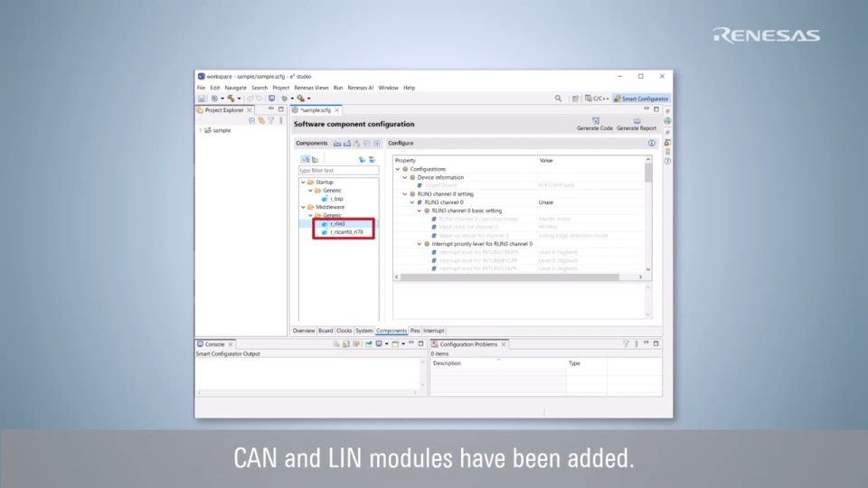Click the Open Console icon in Console toolbar
Image resolution: width=868 pixels, height=488 pixels.
395,344
